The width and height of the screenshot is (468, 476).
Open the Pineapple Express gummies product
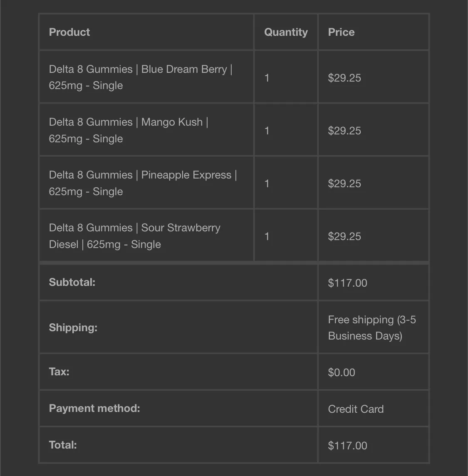[x=143, y=183]
